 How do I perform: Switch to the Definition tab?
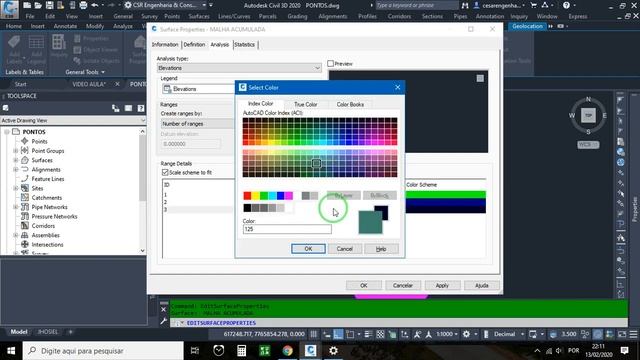(x=194, y=44)
